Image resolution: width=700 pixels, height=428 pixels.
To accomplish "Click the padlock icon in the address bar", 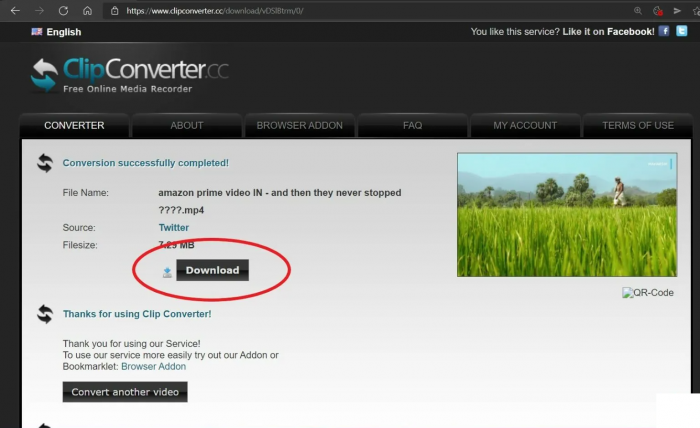I will 115,11.
